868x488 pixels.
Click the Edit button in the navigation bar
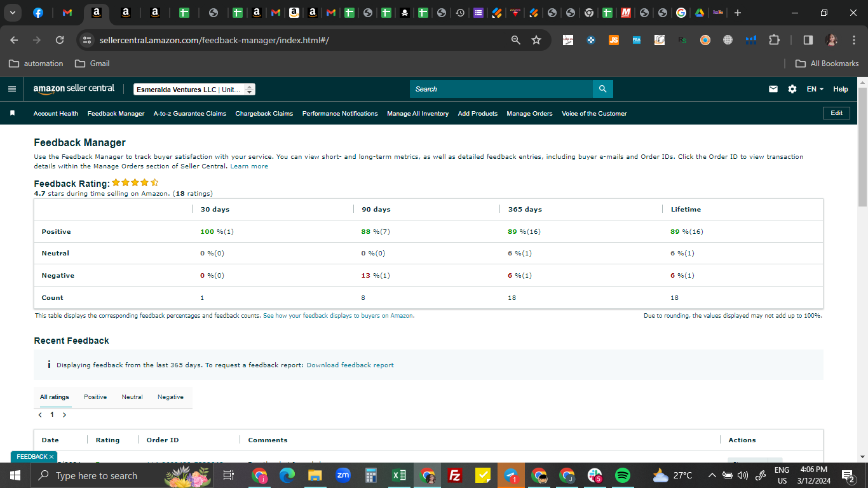[x=836, y=113]
